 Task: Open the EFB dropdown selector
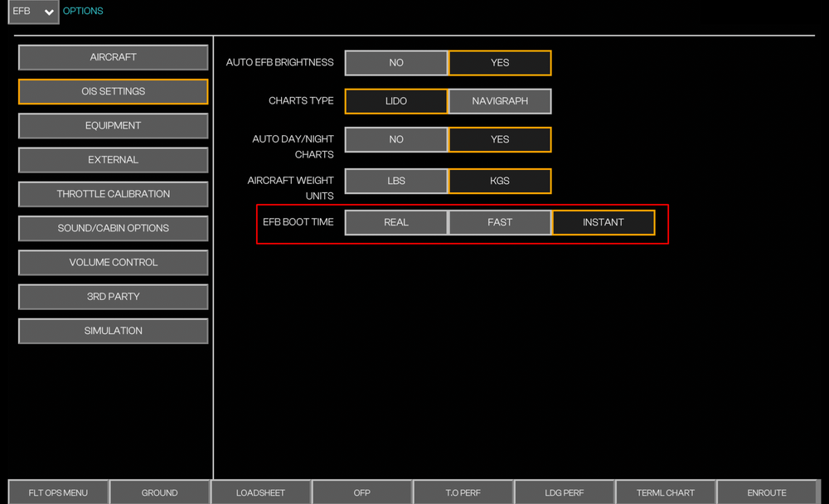33,12
